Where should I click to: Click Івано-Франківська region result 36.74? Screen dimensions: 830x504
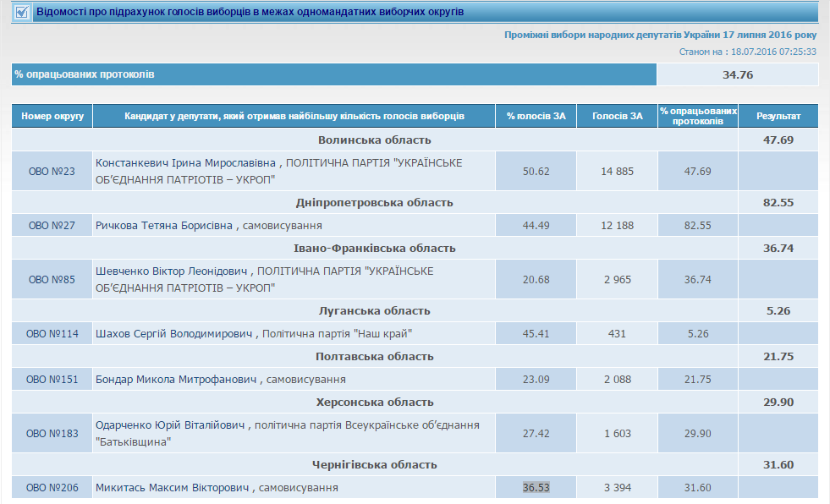(x=778, y=248)
